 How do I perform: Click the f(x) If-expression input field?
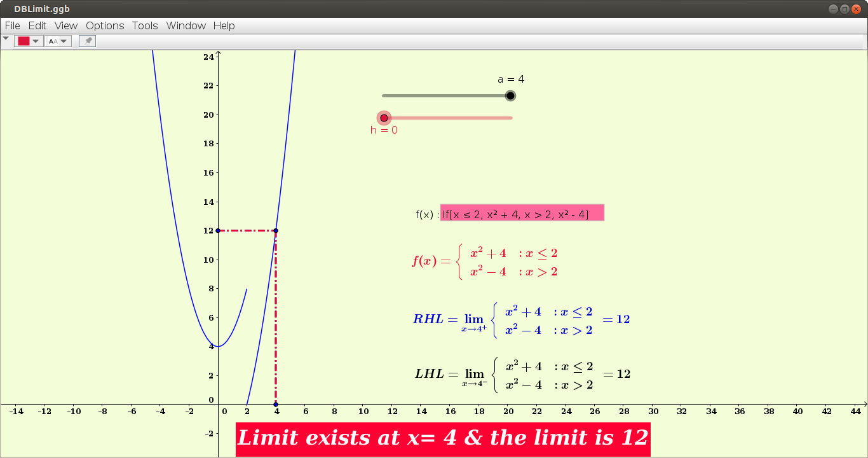(x=521, y=212)
